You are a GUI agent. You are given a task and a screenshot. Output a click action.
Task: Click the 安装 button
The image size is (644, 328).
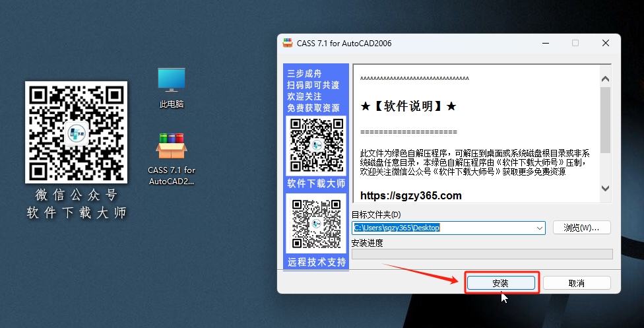[501, 282]
